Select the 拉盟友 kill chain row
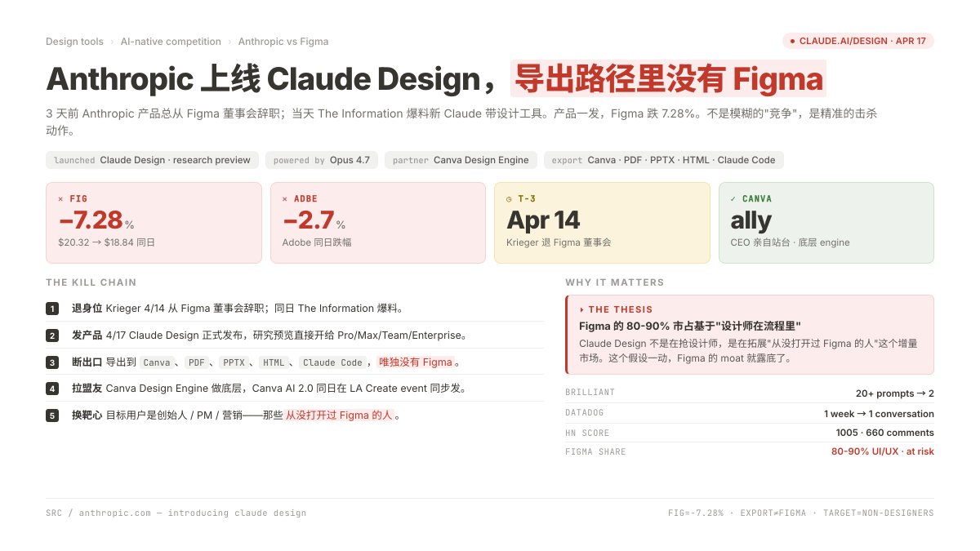This screenshot has height=551, width=980. pos(295,389)
